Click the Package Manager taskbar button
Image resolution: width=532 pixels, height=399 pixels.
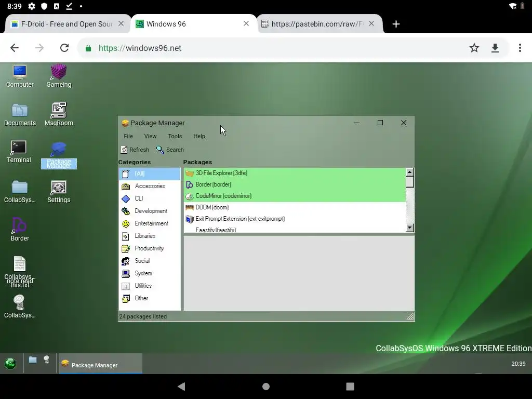101,364
